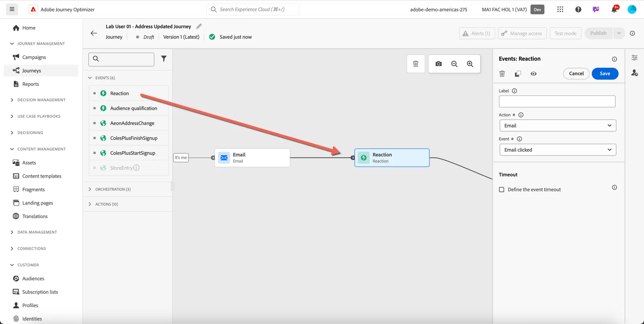Screen dimensions: 644x324
Task: Open the app switcher grid
Action: click(x=560, y=9)
